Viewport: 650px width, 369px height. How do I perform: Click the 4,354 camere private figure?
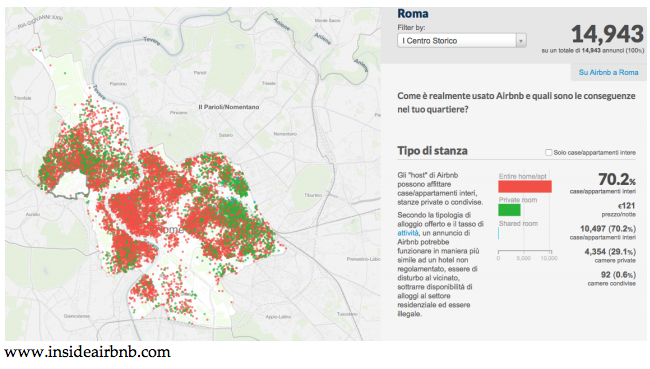click(610, 252)
